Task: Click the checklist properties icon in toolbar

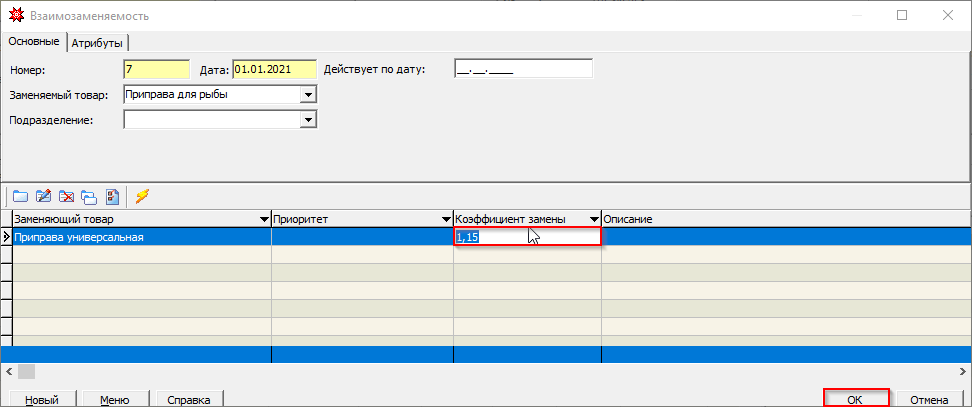Action: pyautogui.click(x=112, y=197)
